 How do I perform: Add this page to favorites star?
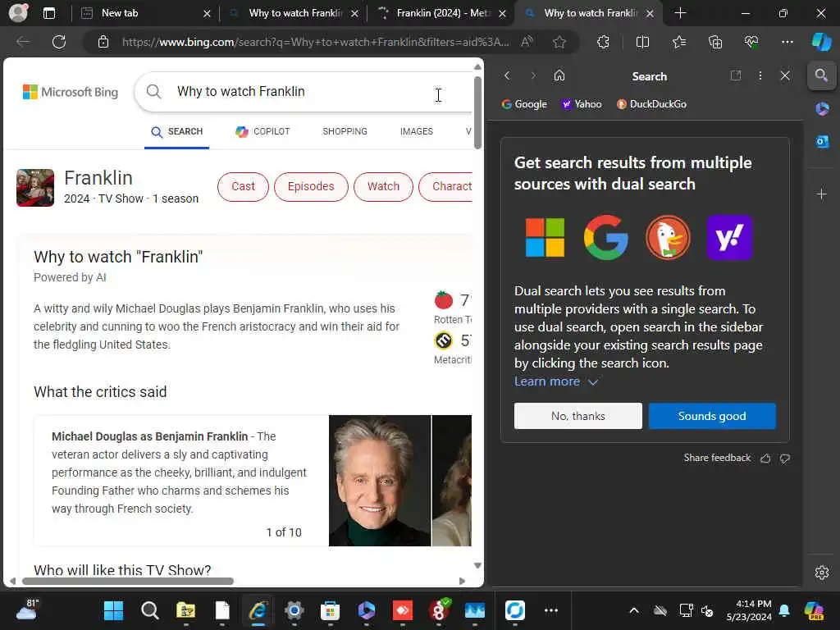(559, 42)
